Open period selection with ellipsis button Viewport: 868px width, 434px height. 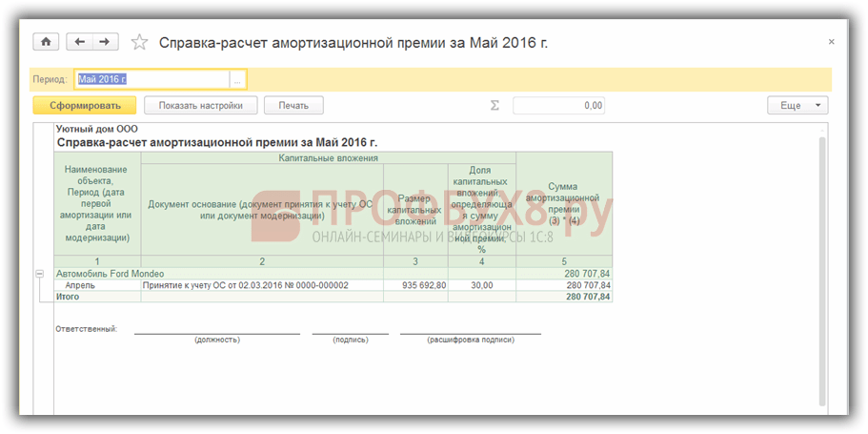[237, 79]
